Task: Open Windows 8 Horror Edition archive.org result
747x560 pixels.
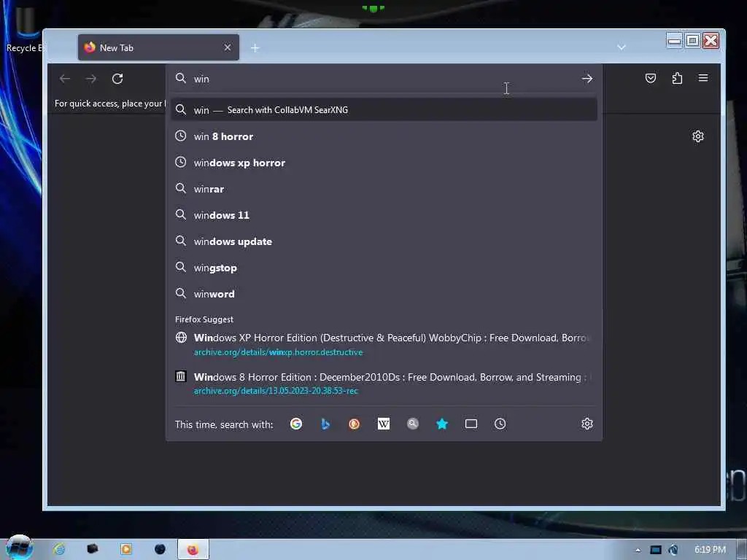Action: coord(384,384)
